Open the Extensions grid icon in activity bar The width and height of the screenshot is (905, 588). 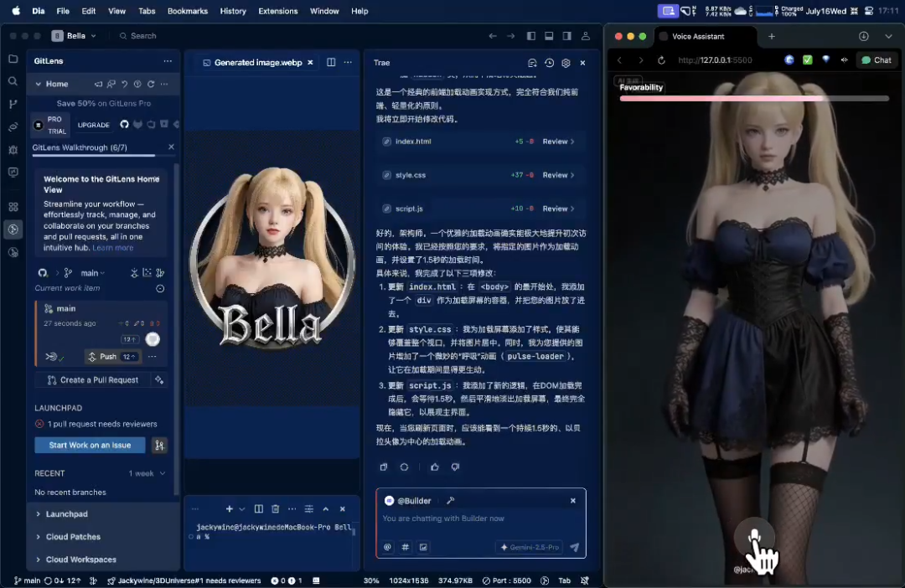pos(13,207)
